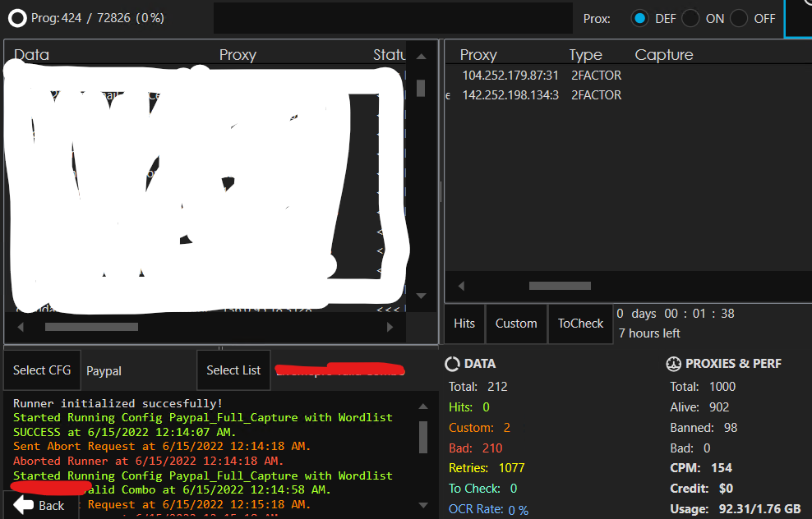Click the log scroll up arrow
The width and height of the screenshot is (812, 519).
423,406
